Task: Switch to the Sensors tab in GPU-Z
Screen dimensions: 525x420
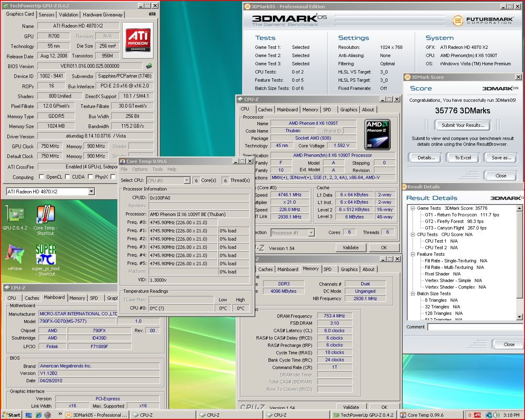Action: pos(46,14)
